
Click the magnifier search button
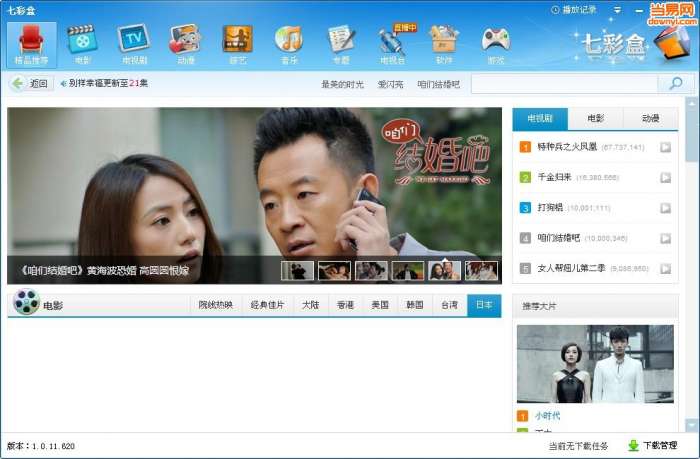pyautogui.click(x=676, y=83)
